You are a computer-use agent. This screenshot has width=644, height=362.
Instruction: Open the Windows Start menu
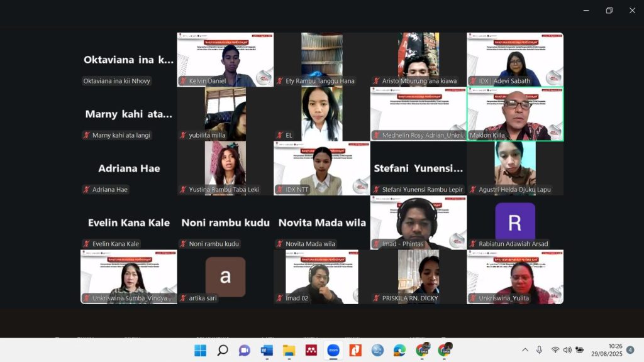pyautogui.click(x=200, y=350)
